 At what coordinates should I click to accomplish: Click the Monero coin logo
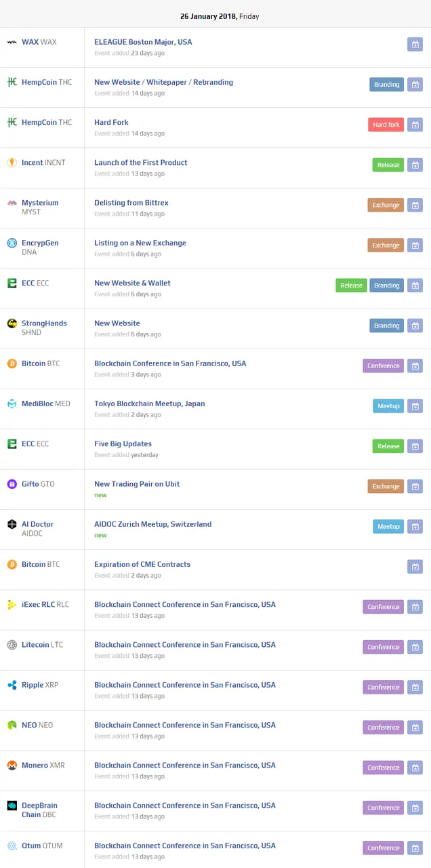[12, 765]
